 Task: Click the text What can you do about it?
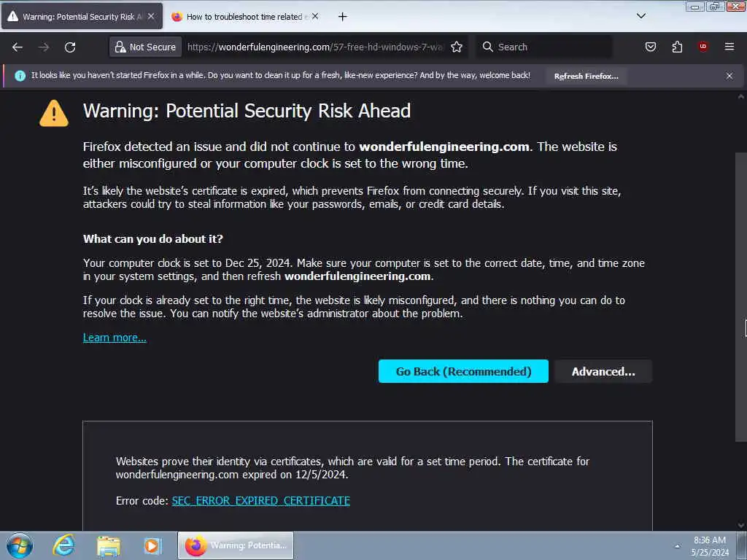coord(153,238)
